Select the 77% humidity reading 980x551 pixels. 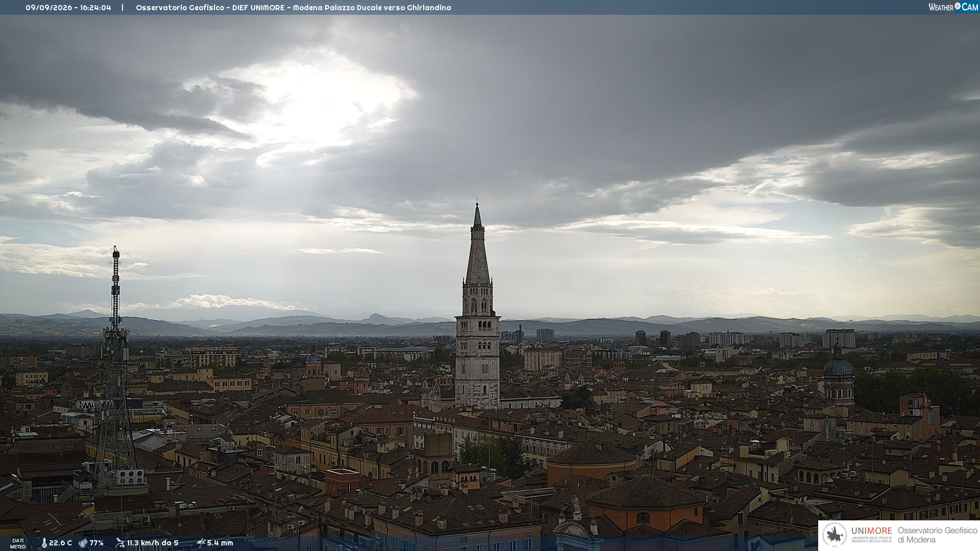click(96, 543)
